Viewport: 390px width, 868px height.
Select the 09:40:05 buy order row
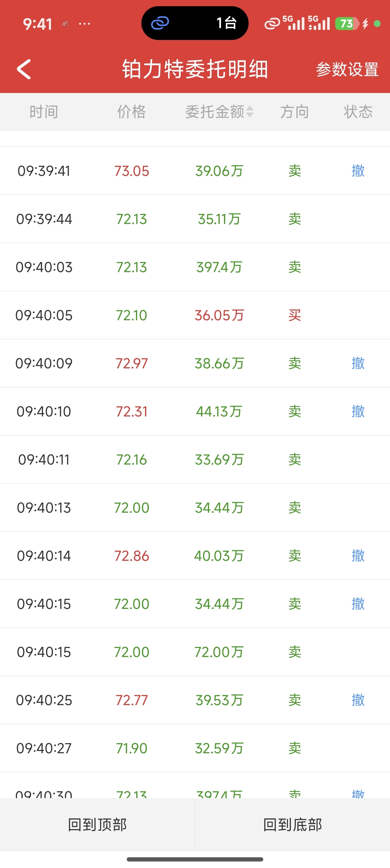tap(195, 315)
